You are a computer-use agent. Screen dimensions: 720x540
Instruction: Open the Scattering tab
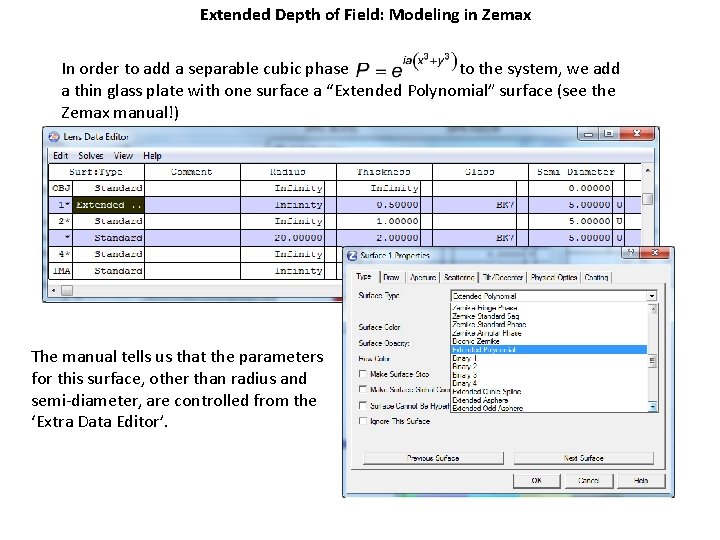(x=459, y=277)
